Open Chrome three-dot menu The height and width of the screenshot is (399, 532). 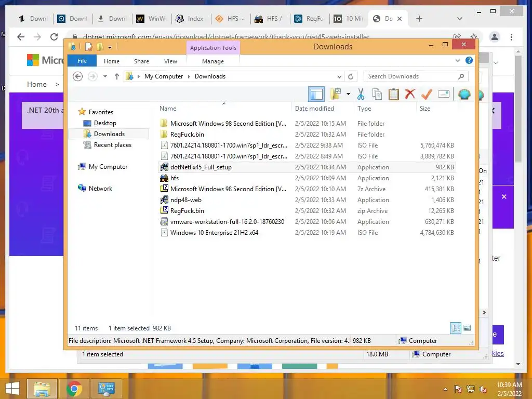[511, 37]
